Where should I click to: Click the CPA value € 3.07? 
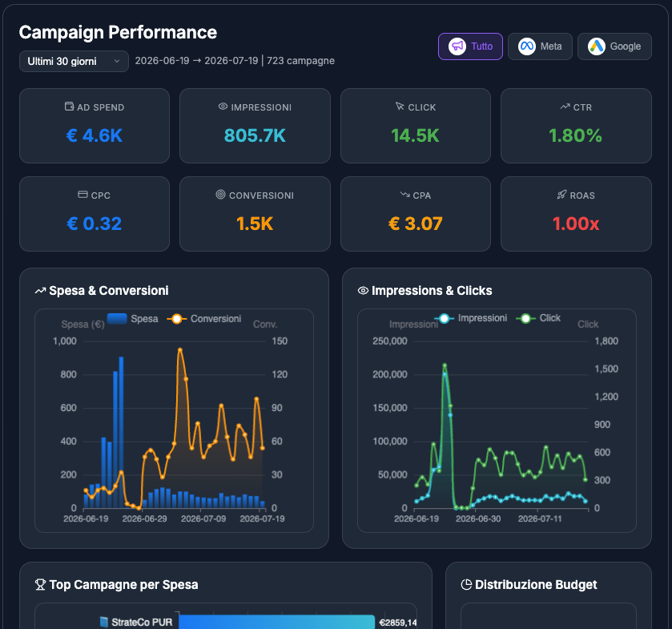(x=415, y=224)
